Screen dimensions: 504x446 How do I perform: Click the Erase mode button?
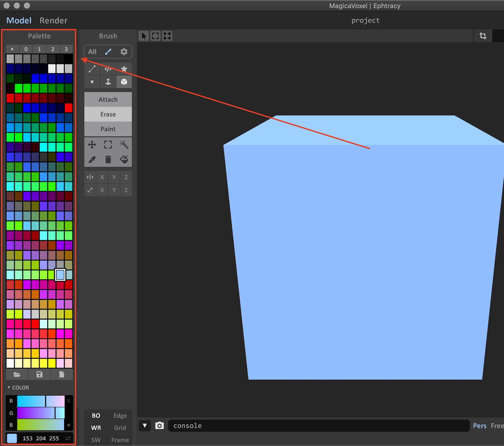coord(108,114)
